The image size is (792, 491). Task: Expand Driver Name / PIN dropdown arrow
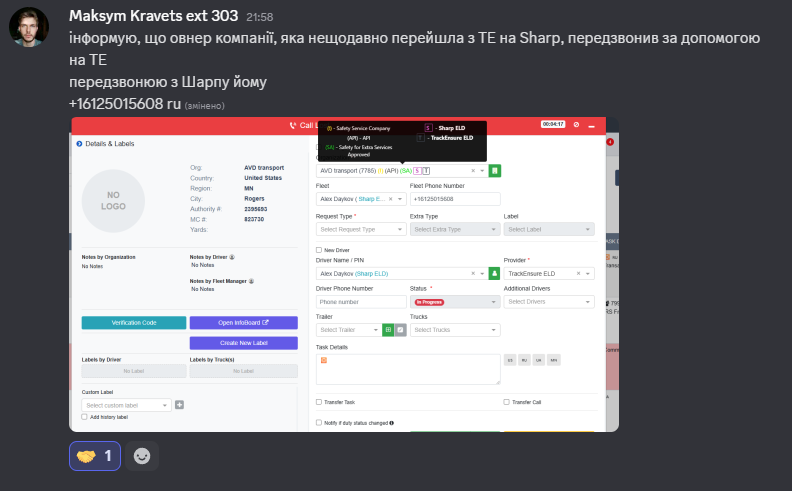pyautogui.click(x=482, y=274)
